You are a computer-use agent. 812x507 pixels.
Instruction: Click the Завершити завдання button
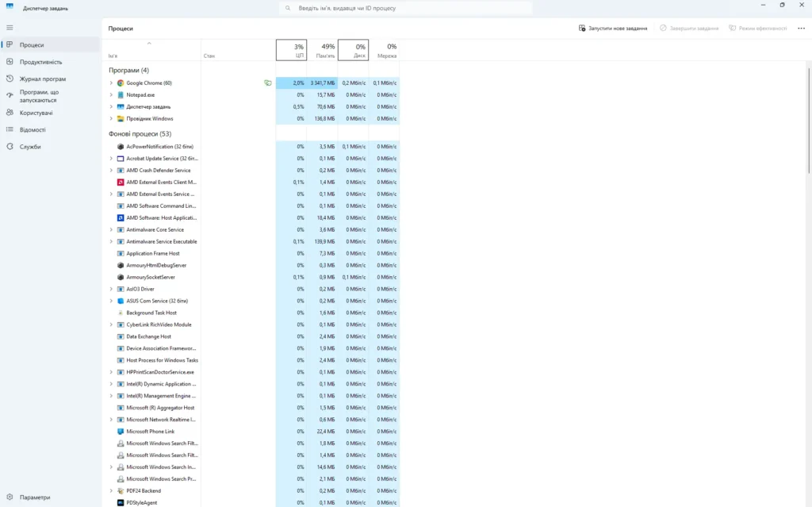point(689,29)
